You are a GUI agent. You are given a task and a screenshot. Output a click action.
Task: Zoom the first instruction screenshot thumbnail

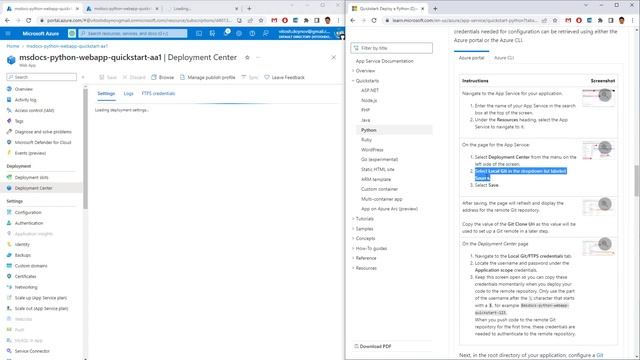604,95
